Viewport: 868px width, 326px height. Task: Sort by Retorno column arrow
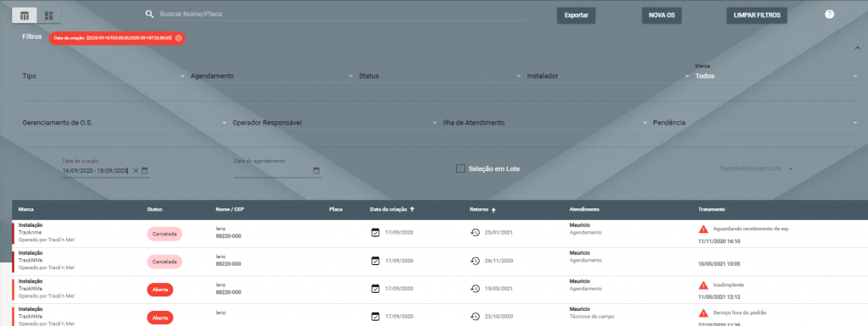point(494,210)
